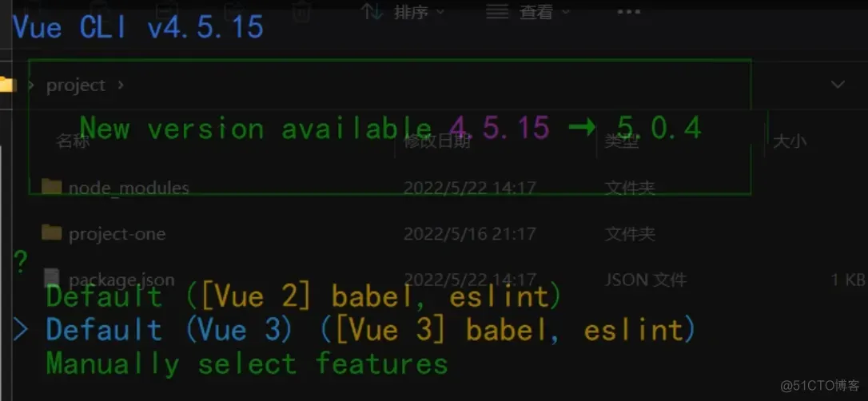This screenshot has width=868, height=401.
Task: Open the three-dots more options menu
Action: (x=629, y=12)
